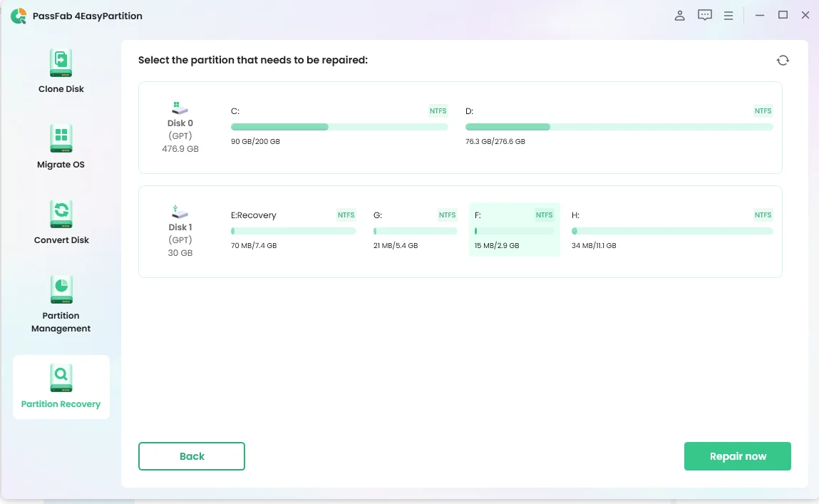Click the Partition Recovery label
The height and width of the screenshot is (504, 819).
click(61, 404)
